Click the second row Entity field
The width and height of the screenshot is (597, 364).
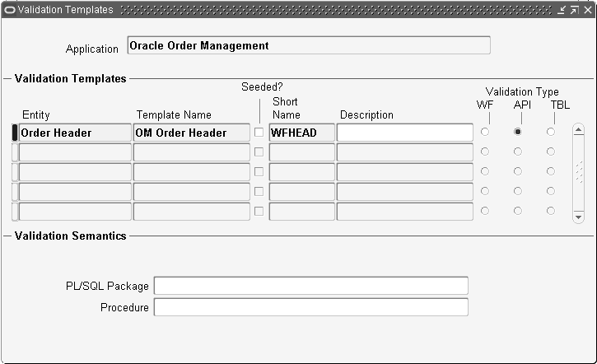pyautogui.click(x=75, y=152)
